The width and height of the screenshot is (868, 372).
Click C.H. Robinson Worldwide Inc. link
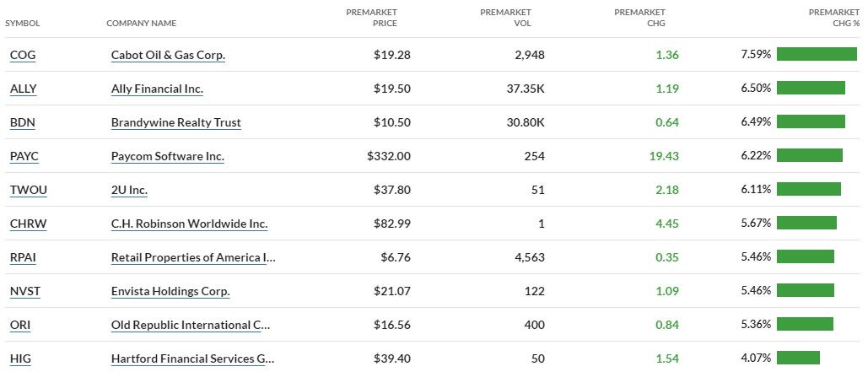click(x=189, y=224)
